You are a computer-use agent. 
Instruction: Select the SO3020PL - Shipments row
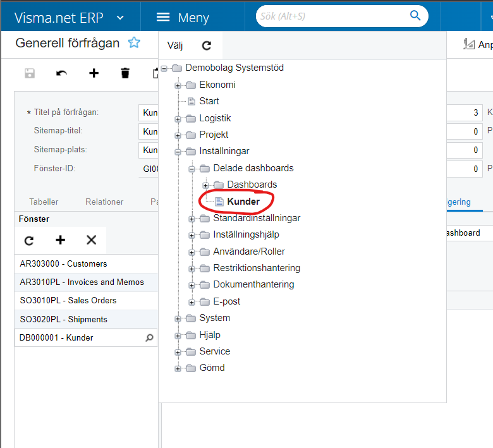click(86, 320)
